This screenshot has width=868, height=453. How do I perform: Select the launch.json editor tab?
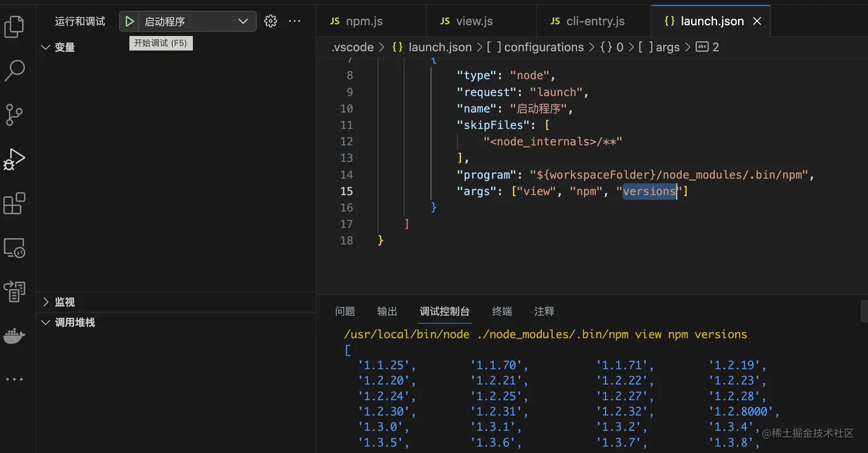711,21
